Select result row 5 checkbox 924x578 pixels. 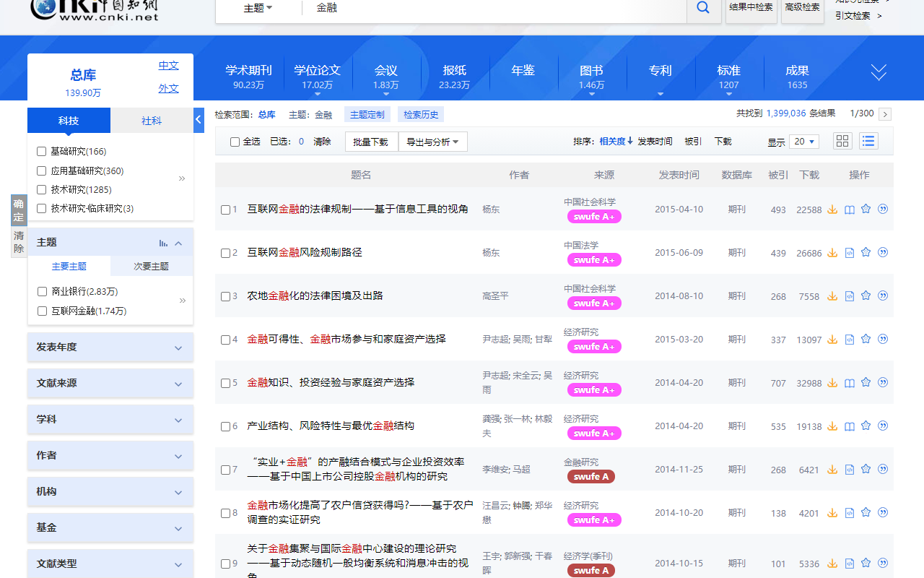[225, 383]
